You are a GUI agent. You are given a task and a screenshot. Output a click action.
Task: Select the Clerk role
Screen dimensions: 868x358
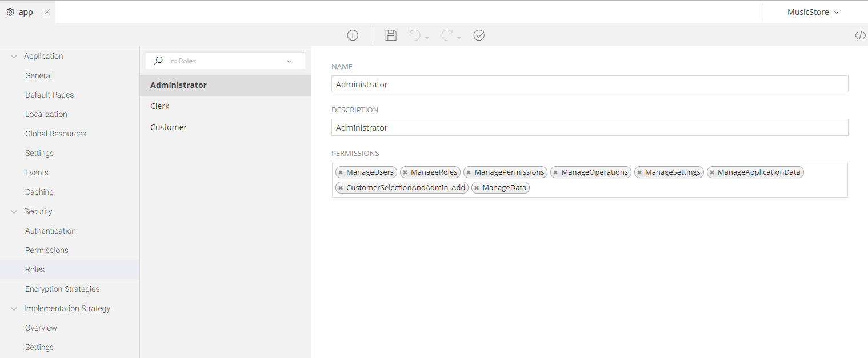pyautogui.click(x=160, y=106)
